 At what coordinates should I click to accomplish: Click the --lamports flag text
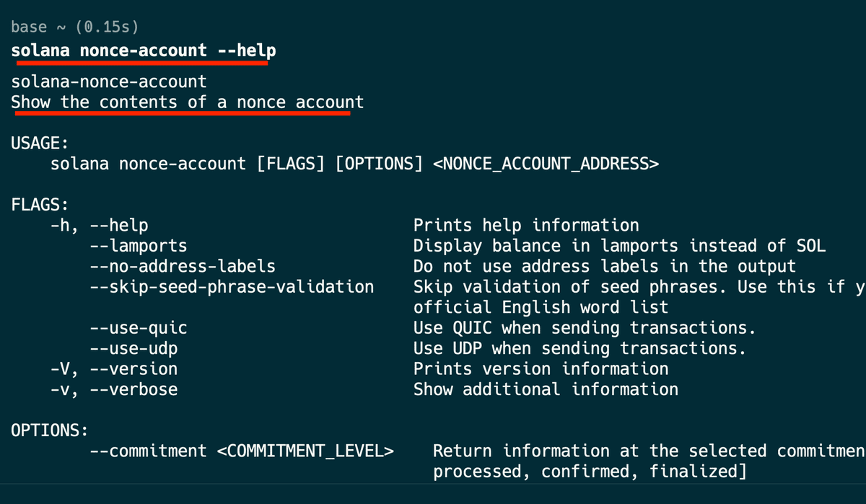click(139, 246)
